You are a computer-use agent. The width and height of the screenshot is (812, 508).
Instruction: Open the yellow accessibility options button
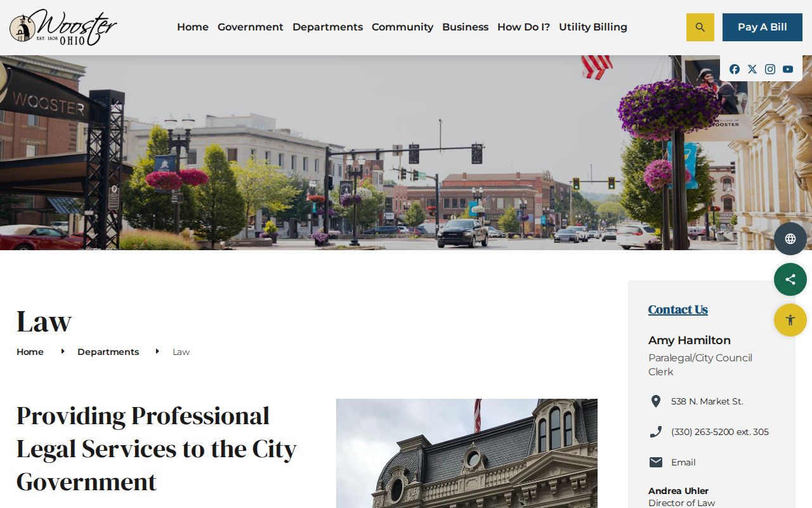pos(790,320)
